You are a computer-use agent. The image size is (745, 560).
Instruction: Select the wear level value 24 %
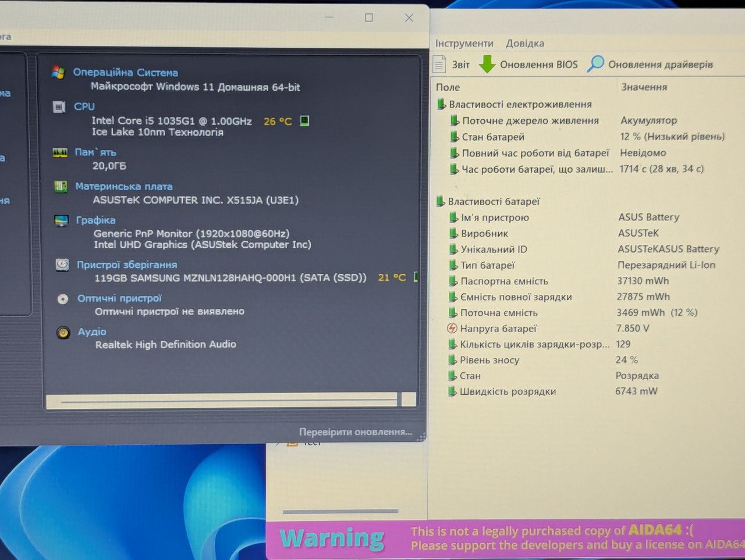[x=627, y=360]
